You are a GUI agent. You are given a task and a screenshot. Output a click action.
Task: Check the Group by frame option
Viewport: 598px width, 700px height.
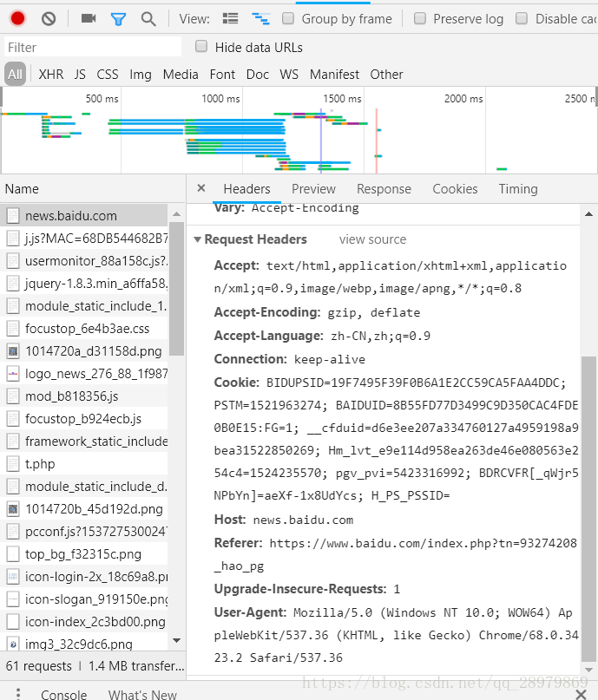click(x=288, y=18)
